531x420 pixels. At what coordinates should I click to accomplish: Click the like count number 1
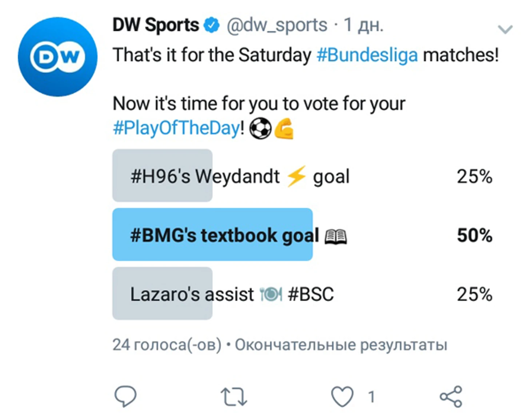pyautogui.click(x=371, y=397)
